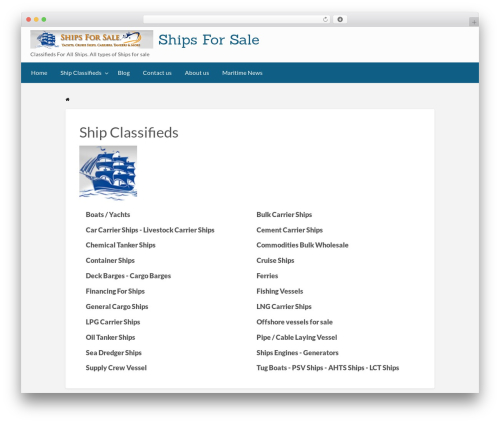500x423 pixels.
Task: Open the Chemical Tanker Ships category
Action: 120,245
